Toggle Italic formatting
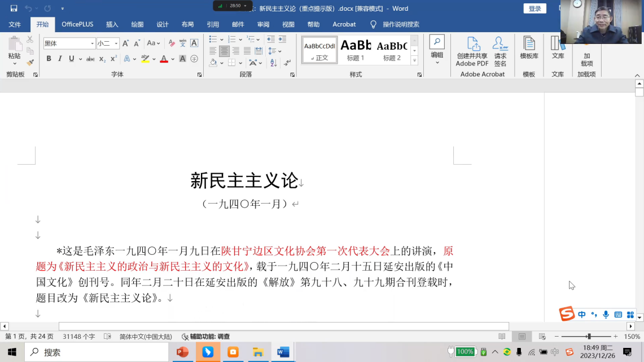This screenshot has width=644, height=362. [60, 59]
